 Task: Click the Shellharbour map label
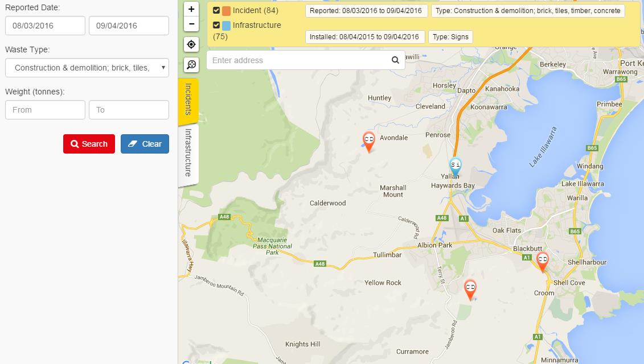click(587, 262)
